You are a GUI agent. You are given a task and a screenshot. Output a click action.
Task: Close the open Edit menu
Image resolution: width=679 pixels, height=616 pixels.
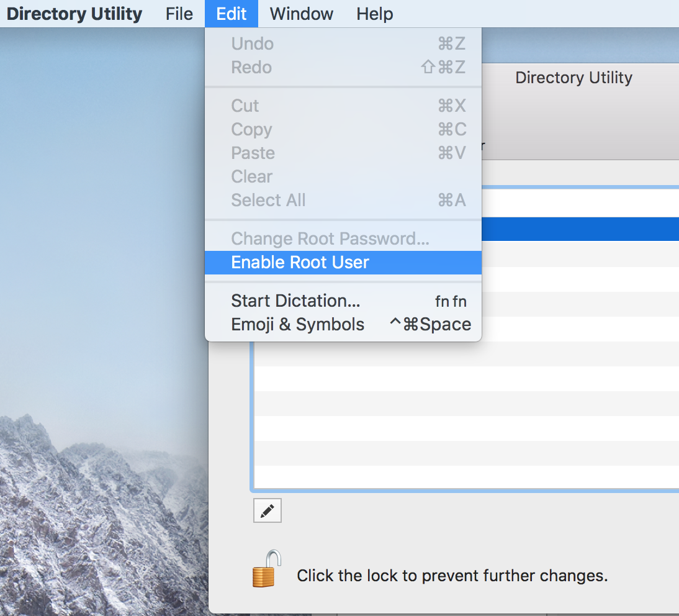[x=232, y=14]
